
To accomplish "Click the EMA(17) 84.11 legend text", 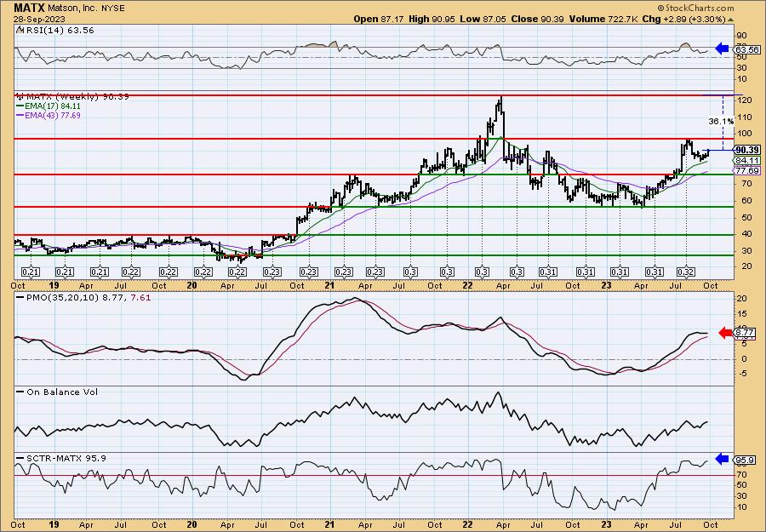I will (52, 106).
